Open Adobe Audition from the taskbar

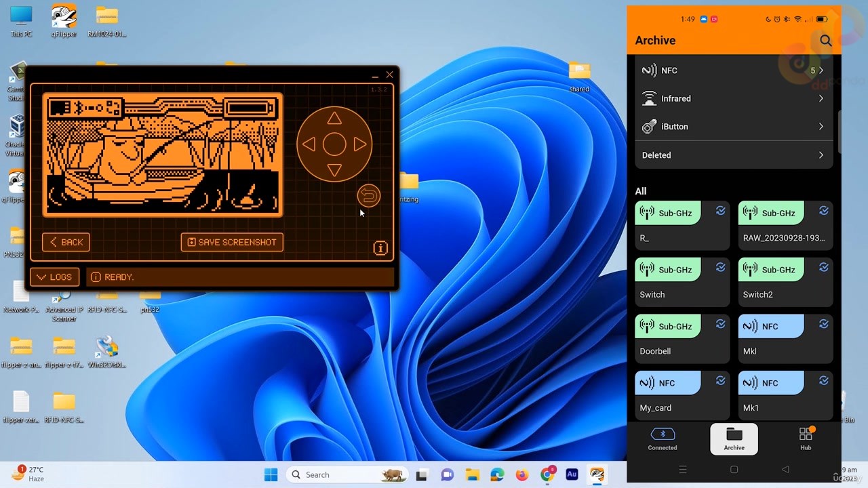point(572,474)
